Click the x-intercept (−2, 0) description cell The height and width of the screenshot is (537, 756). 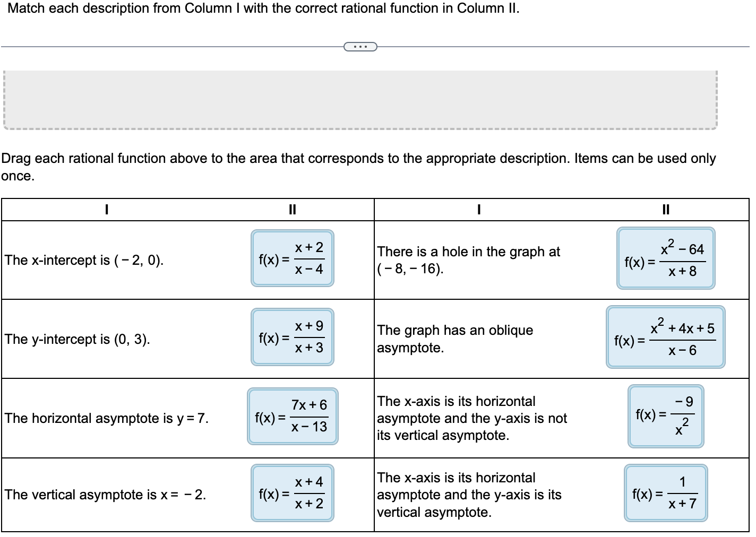(x=83, y=260)
